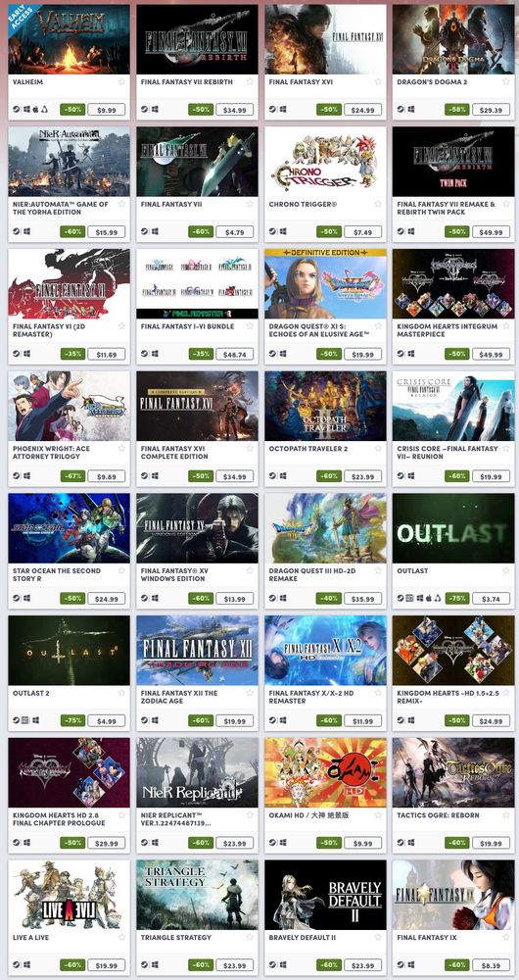Open the NieR Replicant cover image

point(198,772)
